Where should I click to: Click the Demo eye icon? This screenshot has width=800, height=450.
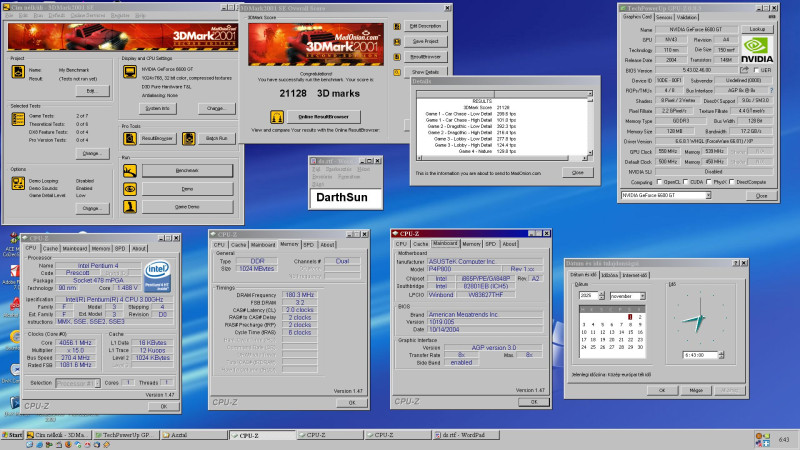pos(130,189)
